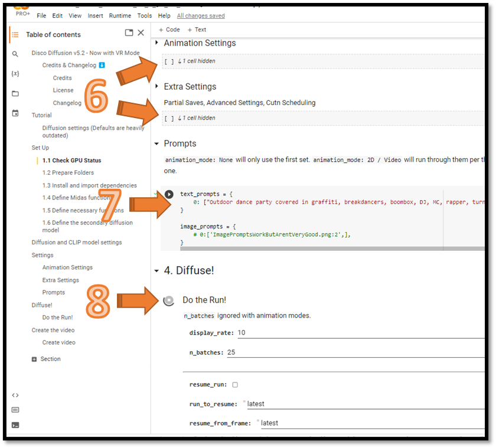The image size is (496, 448).
Task: Open the View menu
Action: pos(75,16)
